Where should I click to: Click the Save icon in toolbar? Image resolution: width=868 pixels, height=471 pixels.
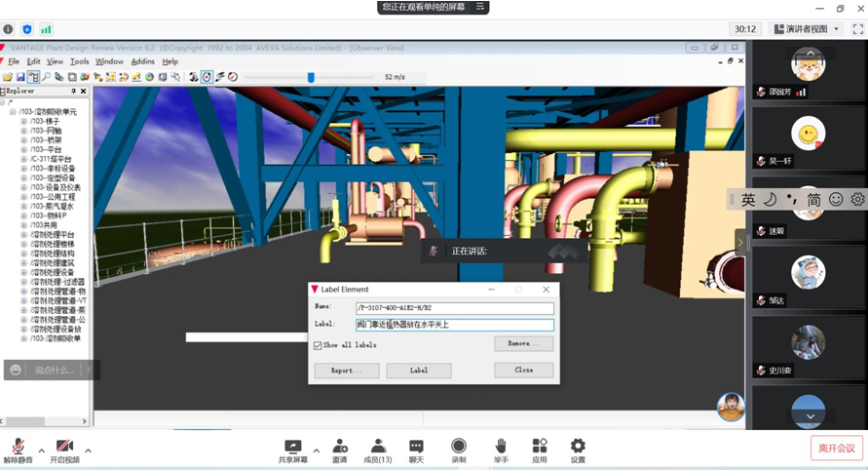tap(20, 77)
